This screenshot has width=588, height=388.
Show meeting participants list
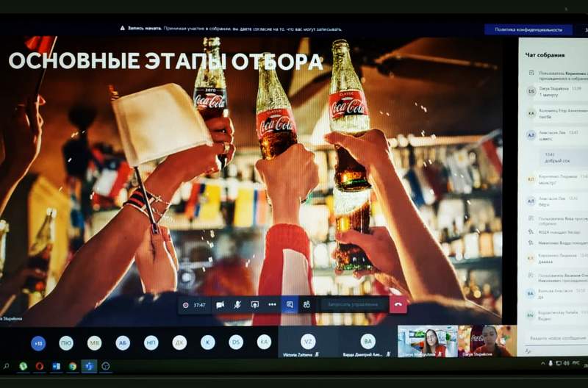[x=306, y=305]
